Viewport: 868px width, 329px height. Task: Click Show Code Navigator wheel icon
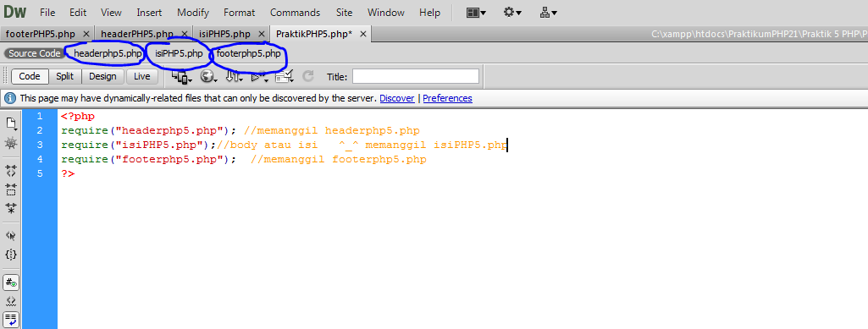[x=10, y=144]
